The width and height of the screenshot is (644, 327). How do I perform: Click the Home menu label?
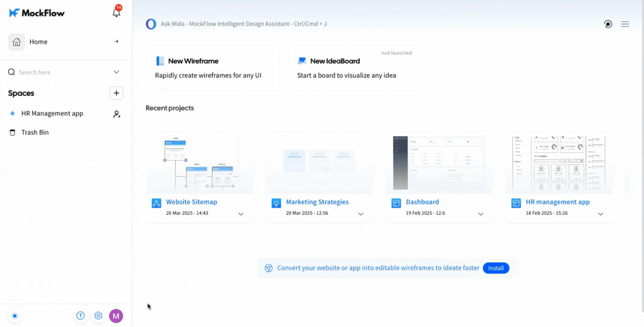(38, 42)
